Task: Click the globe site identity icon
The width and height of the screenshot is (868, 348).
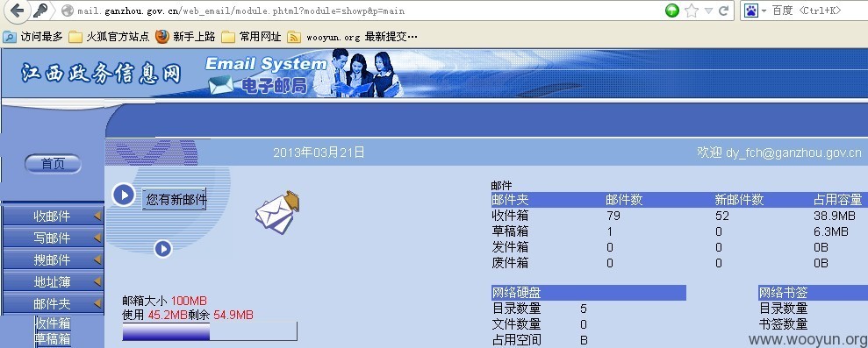Action: click(x=68, y=11)
